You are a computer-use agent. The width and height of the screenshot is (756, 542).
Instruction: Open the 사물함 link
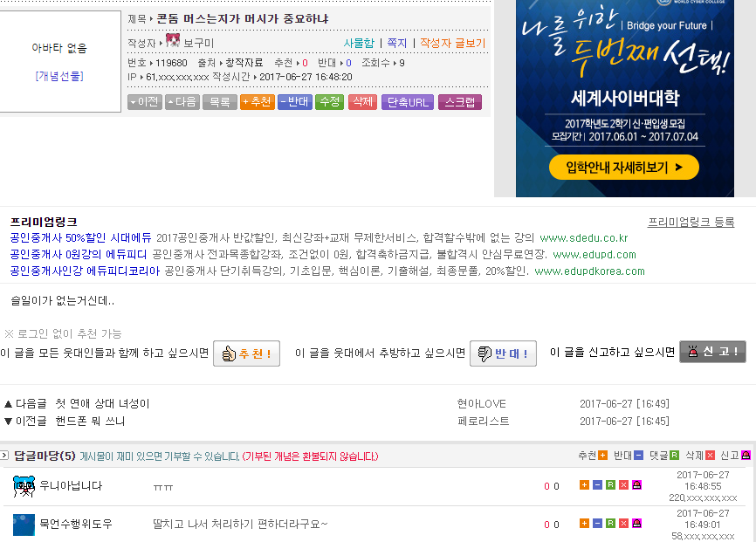point(359,43)
